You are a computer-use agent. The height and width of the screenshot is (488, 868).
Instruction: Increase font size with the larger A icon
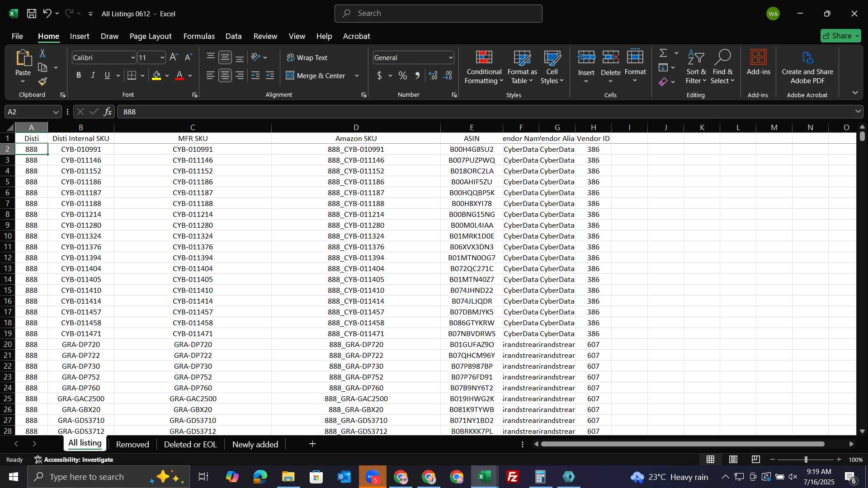coord(174,57)
